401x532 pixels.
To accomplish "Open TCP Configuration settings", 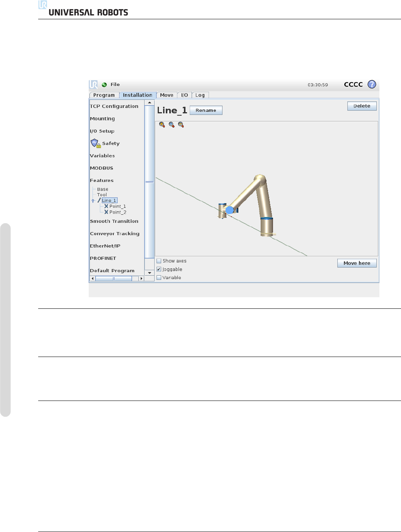I will [114, 106].
